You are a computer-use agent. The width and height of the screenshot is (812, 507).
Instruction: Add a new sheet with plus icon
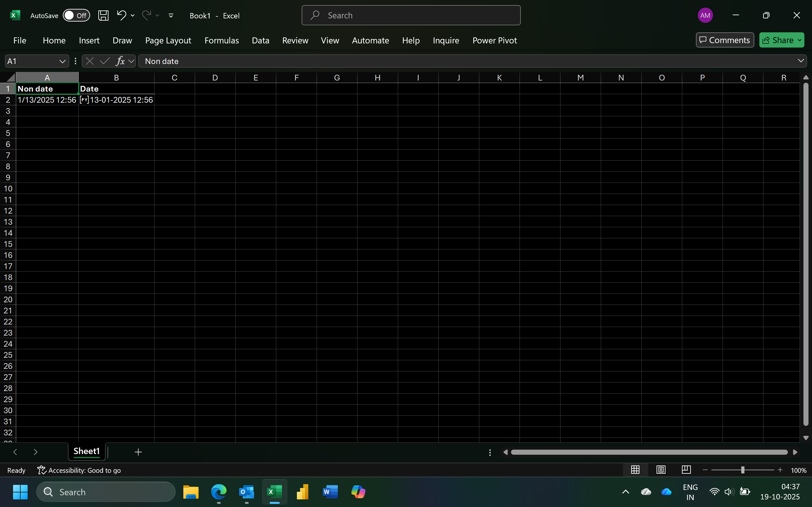(138, 452)
